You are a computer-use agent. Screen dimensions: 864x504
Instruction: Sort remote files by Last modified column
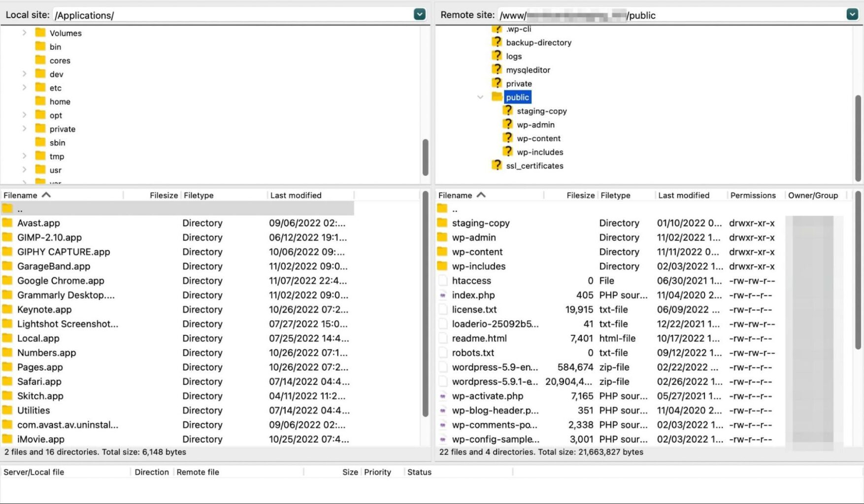click(684, 195)
